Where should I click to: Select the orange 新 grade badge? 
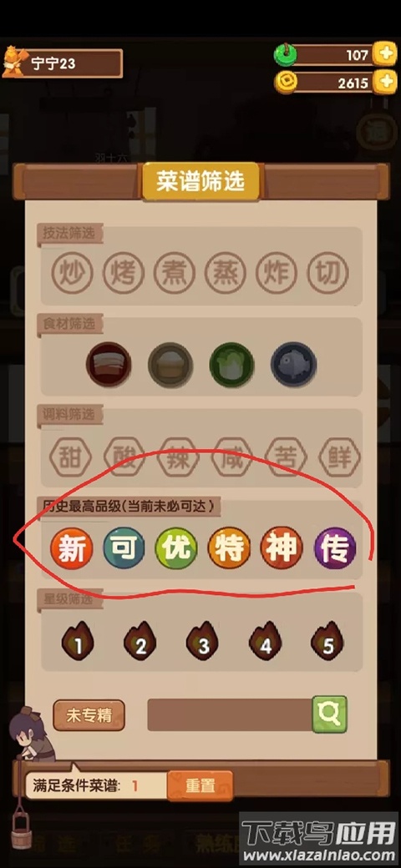pos(71,548)
